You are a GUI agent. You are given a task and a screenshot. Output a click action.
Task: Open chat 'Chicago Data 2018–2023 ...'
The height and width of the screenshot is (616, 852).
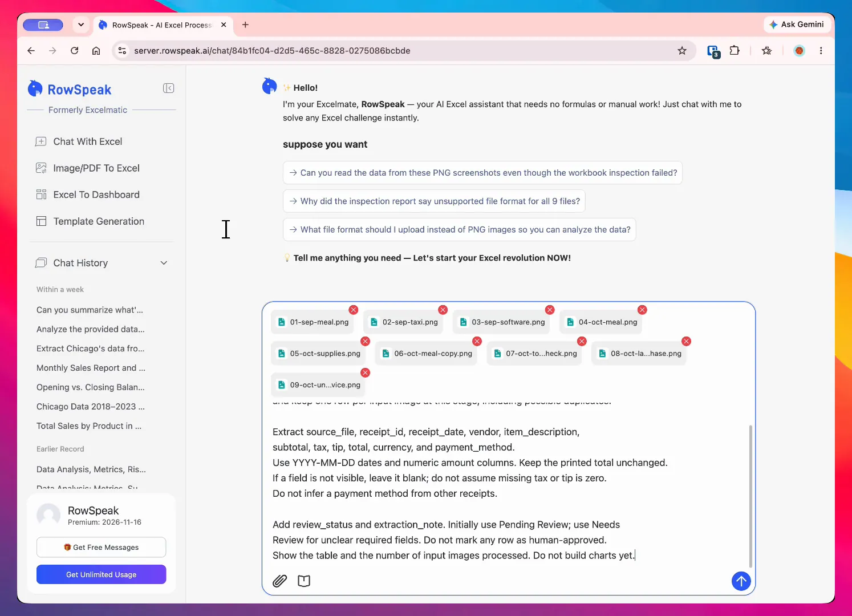click(91, 407)
